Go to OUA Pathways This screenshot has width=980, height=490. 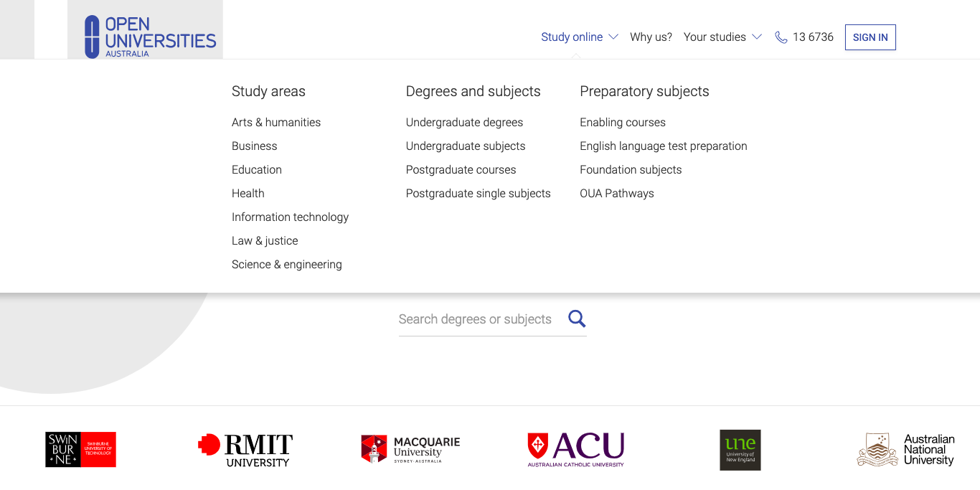tap(617, 194)
